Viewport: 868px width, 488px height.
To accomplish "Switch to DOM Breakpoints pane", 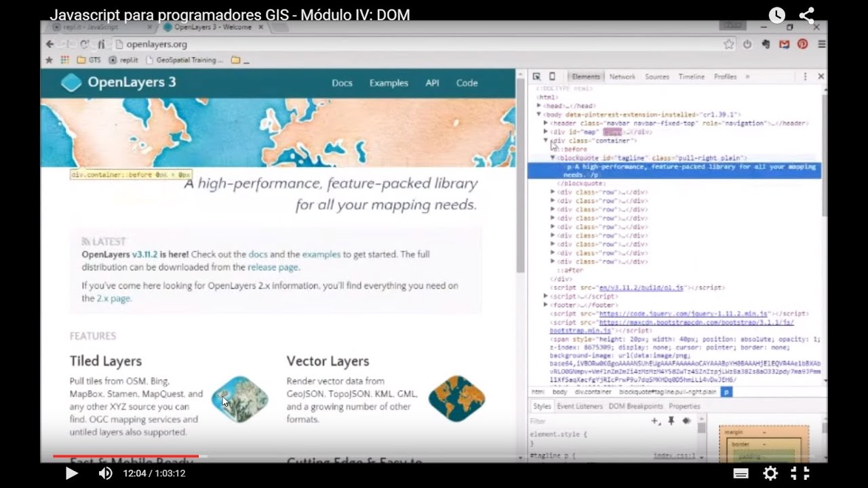I will click(x=635, y=406).
